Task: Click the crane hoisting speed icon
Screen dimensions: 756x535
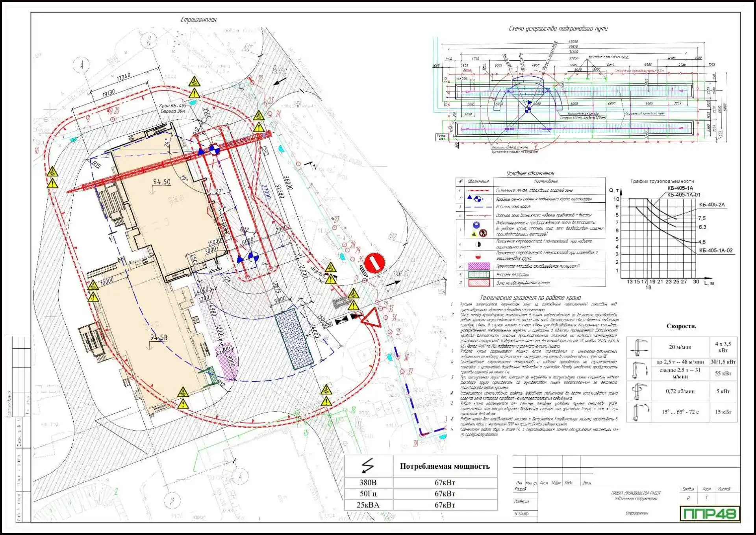Action: point(639,370)
